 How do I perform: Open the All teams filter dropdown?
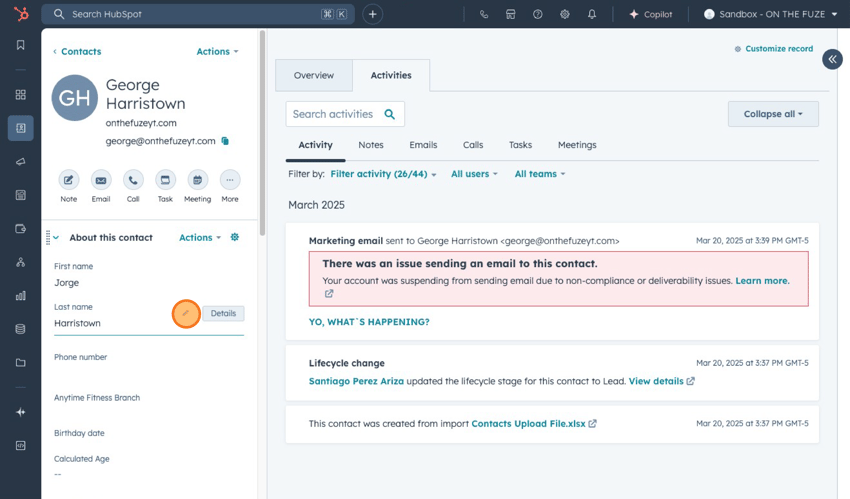(540, 174)
